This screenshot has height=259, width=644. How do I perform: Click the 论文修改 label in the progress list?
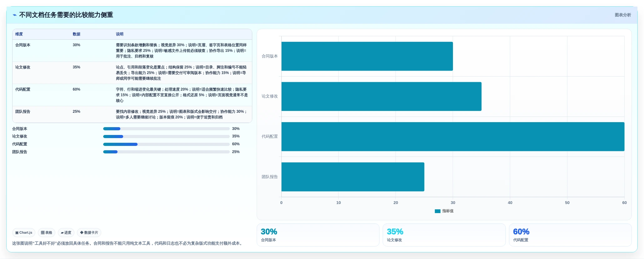pos(20,136)
